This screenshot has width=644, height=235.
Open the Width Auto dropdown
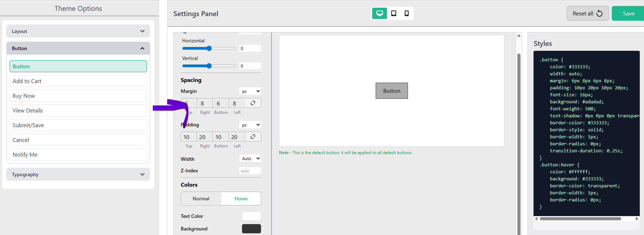coord(250,159)
